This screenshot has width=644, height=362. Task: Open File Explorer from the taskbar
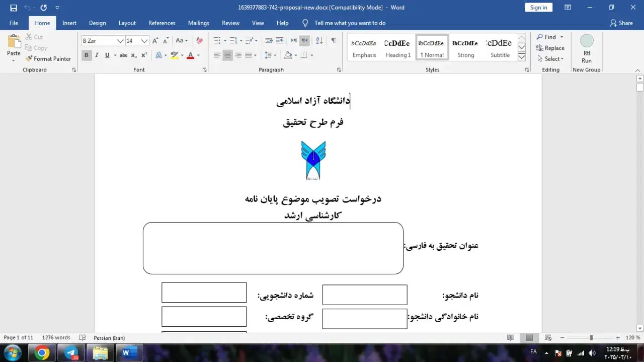tap(100, 353)
